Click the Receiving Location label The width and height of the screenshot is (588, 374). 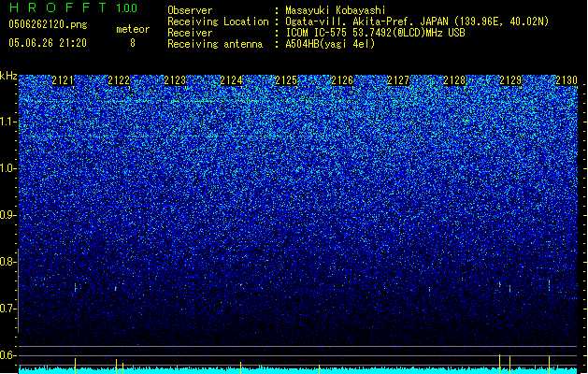218,22
